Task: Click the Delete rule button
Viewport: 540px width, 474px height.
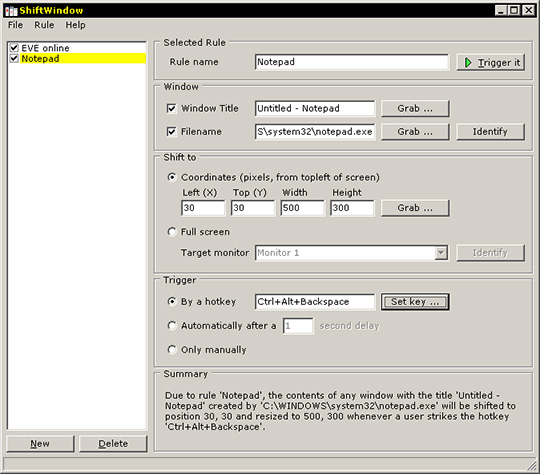Action: coord(113,444)
